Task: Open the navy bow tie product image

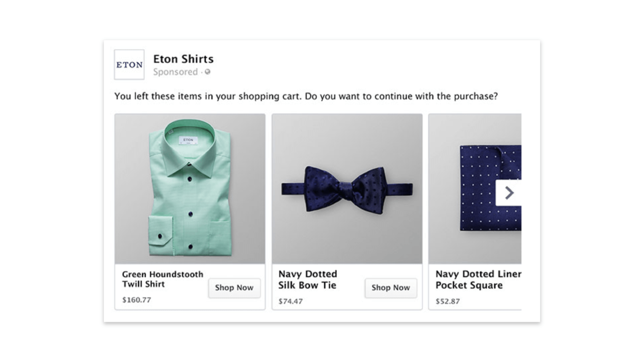Action: (347, 189)
